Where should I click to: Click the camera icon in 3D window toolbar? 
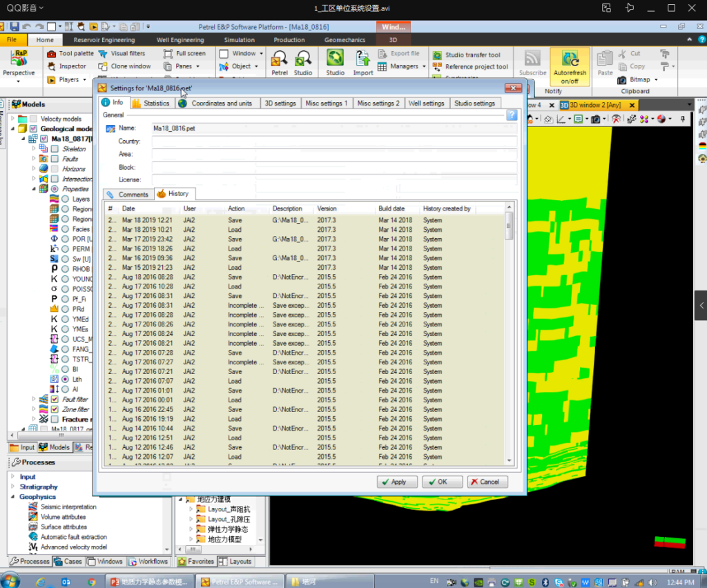(x=596, y=119)
